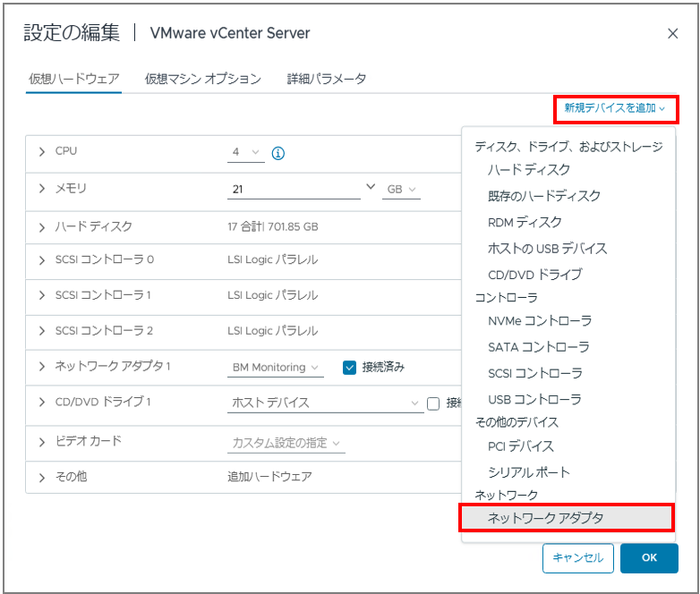Click the CPU info icon
The image size is (700, 594).
[x=278, y=153]
